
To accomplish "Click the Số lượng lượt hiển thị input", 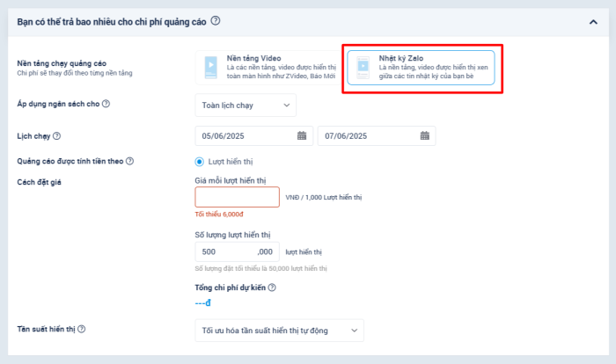I will (x=238, y=251).
